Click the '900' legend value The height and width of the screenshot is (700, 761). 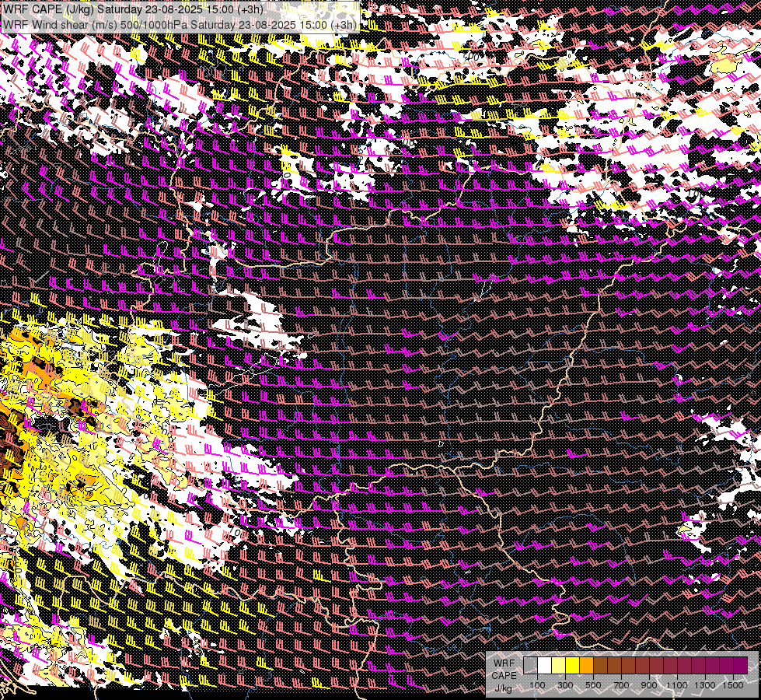[x=649, y=685]
